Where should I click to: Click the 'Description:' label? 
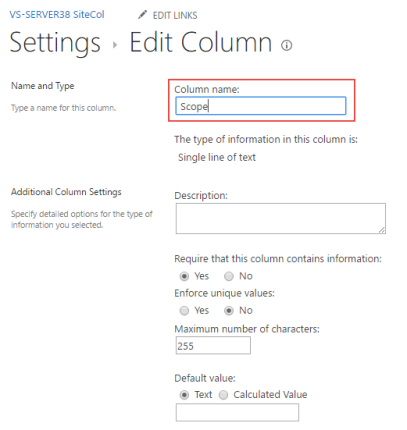(x=201, y=196)
